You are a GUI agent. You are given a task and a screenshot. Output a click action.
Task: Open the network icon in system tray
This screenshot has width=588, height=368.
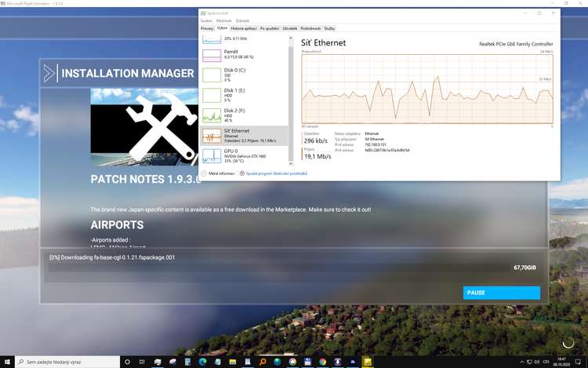(x=529, y=362)
